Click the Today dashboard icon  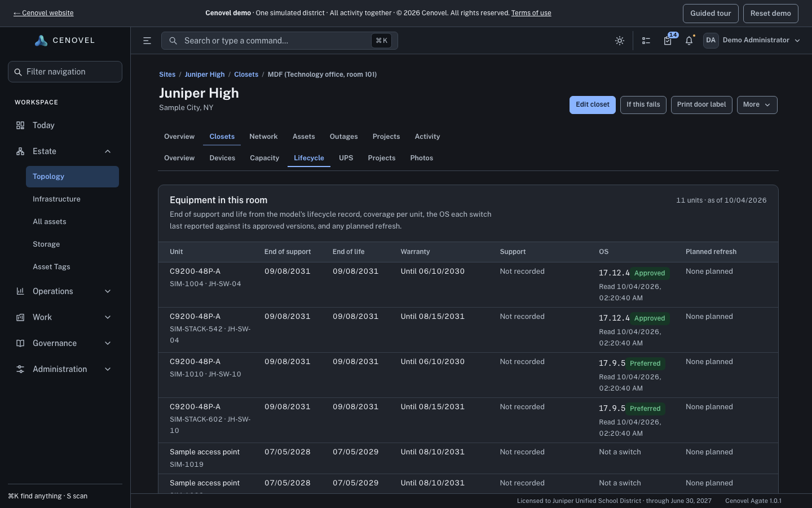(20, 125)
